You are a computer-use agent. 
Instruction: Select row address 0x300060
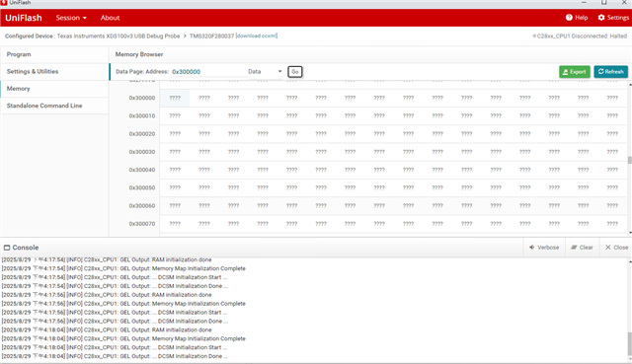(x=142, y=206)
